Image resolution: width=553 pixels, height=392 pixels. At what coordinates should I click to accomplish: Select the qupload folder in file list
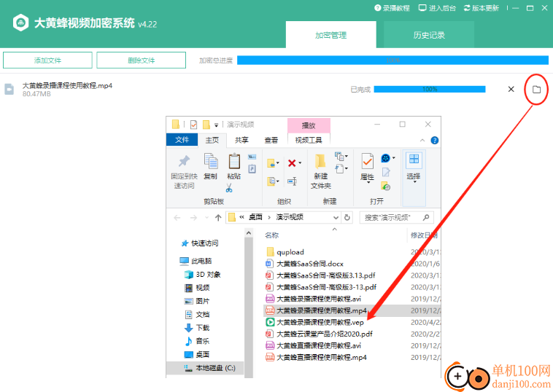pos(285,252)
